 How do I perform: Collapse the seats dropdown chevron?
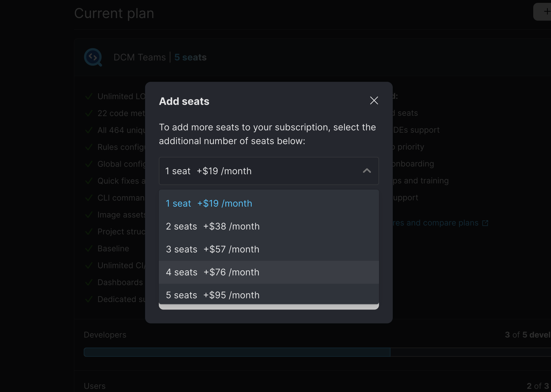click(367, 171)
